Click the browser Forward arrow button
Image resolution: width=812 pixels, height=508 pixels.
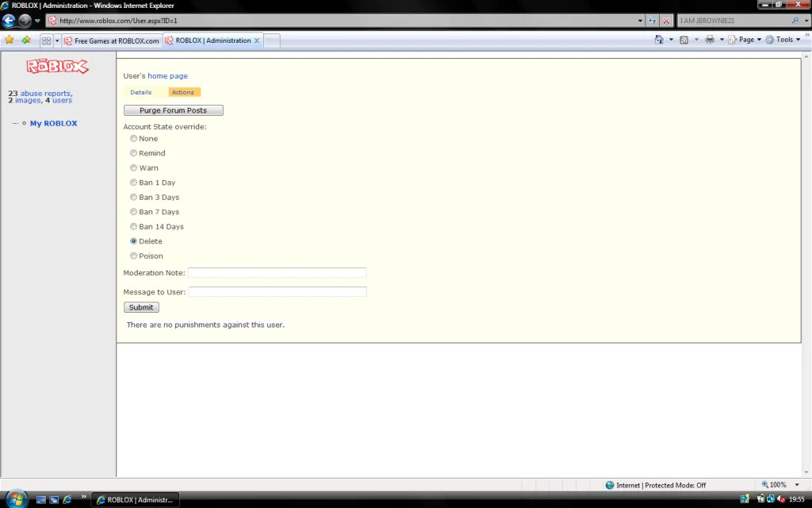(25, 21)
